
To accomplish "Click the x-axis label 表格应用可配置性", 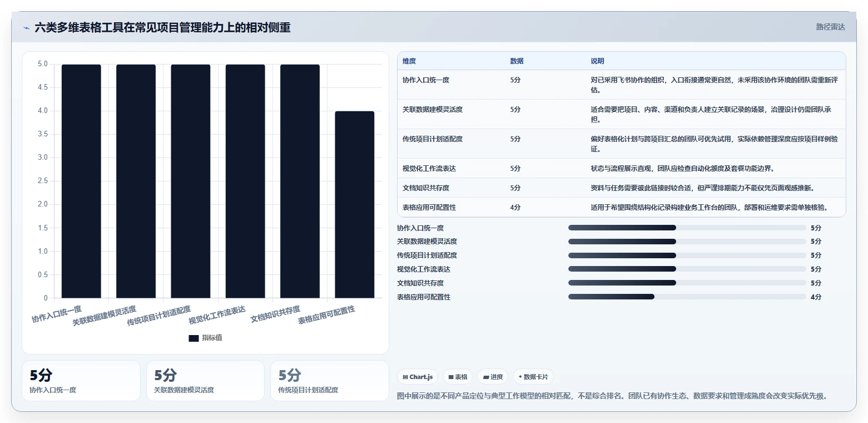I will 326,314.
